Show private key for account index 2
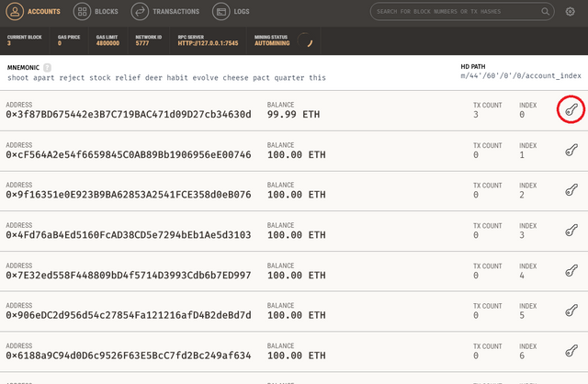The width and height of the screenshot is (588, 384). [x=571, y=190]
